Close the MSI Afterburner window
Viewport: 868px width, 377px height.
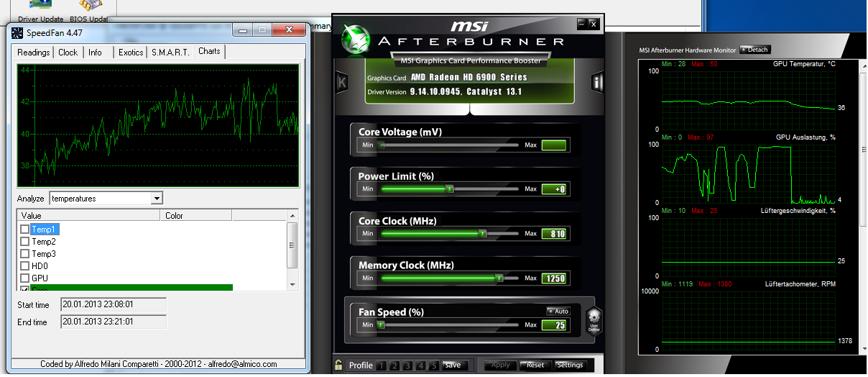pos(594,24)
